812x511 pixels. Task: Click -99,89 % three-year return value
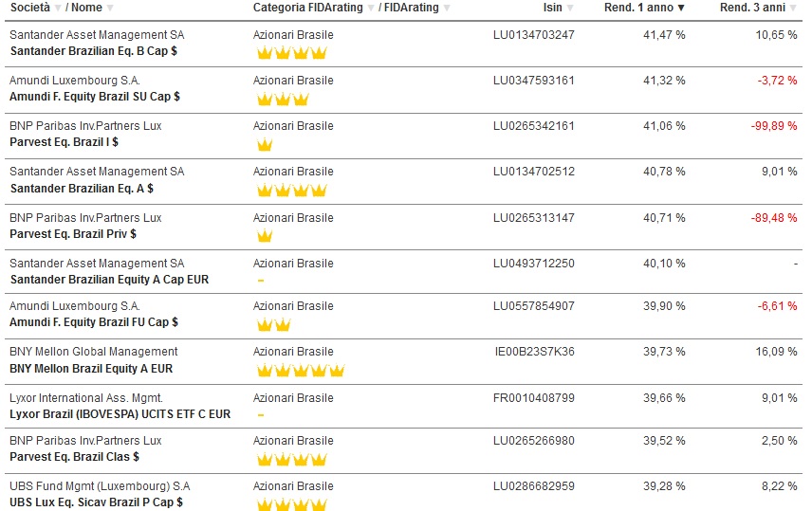(x=774, y=126)
